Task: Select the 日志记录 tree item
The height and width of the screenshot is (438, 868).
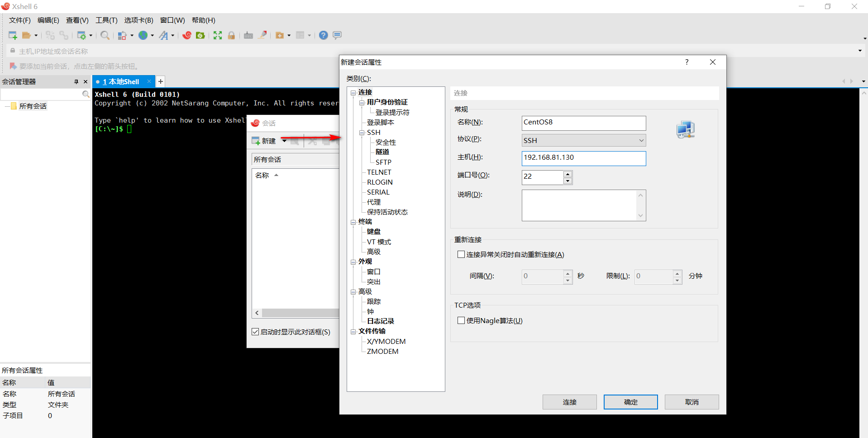Action: coord(381,321)
